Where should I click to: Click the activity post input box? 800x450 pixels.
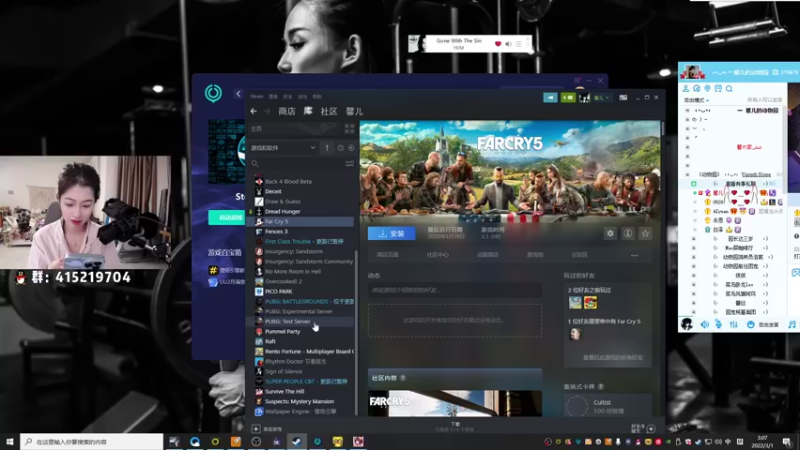pos(455,290)
